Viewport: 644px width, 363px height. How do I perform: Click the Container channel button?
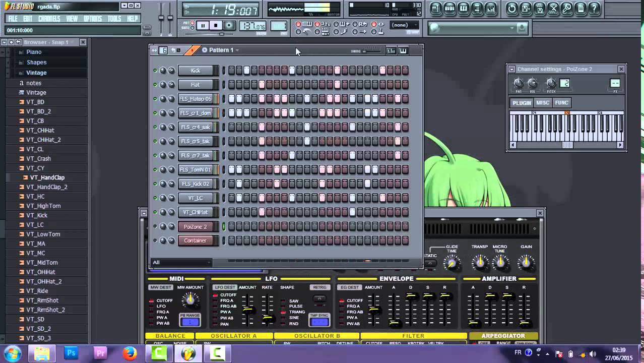(x=196, y=240)
